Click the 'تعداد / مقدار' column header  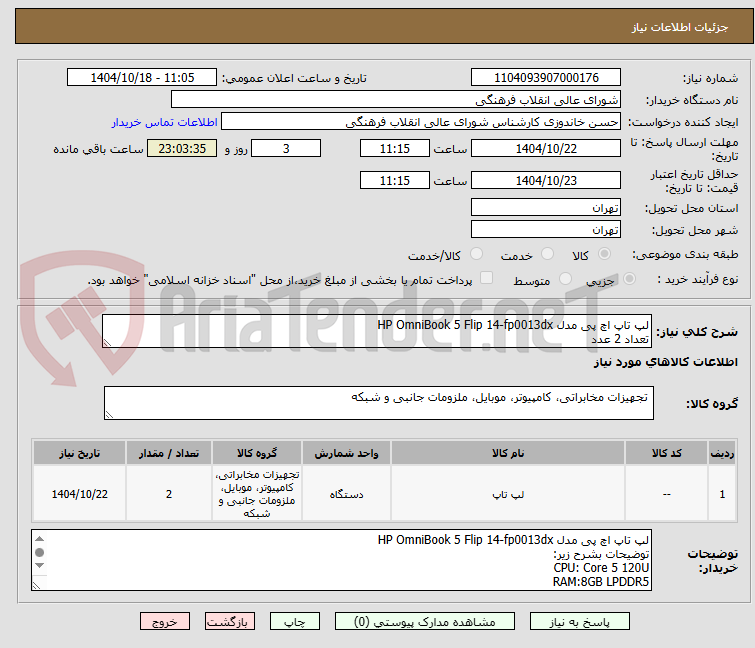click(x=169, y=453)
